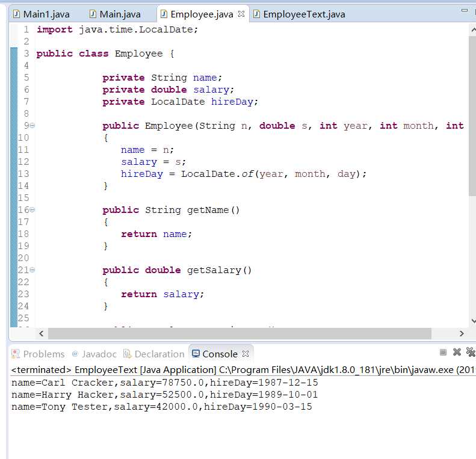Click the Problems tab icon
This screenshot has height=459, width=476.
16,354
